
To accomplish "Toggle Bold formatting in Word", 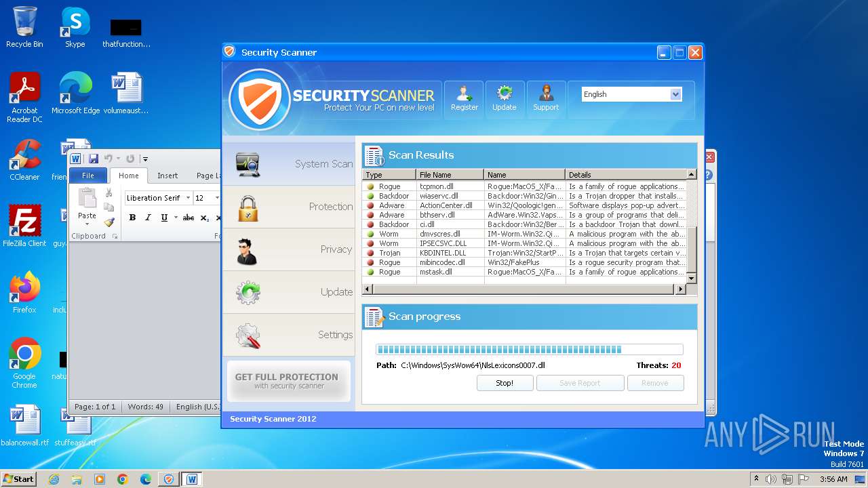I will [x=132, y=218].
